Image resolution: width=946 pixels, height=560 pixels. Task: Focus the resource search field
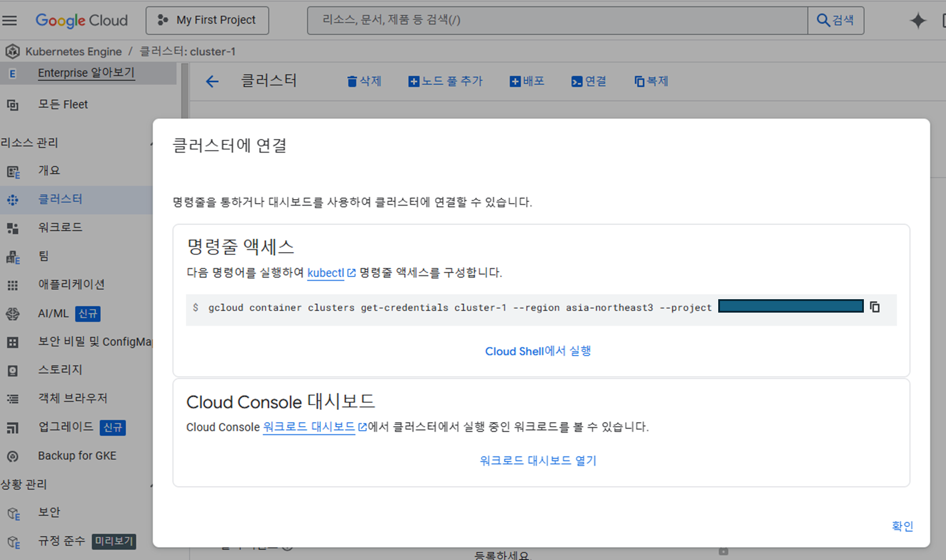click(557, 20)
